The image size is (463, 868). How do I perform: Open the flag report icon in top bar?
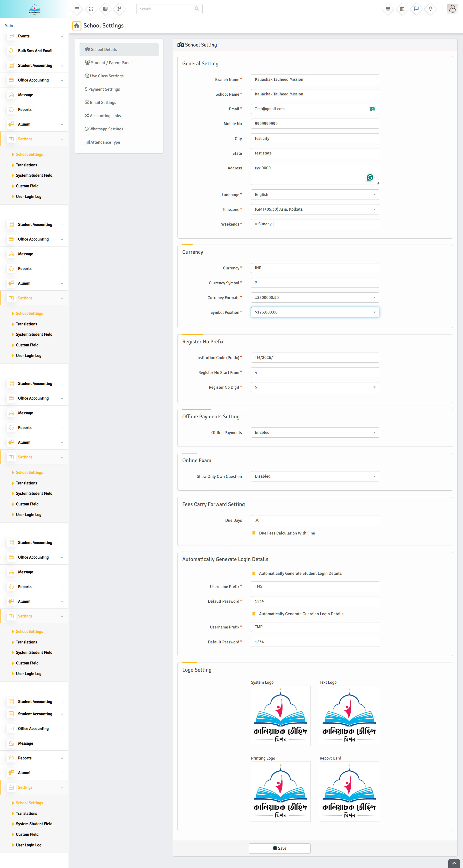point(416,9)
